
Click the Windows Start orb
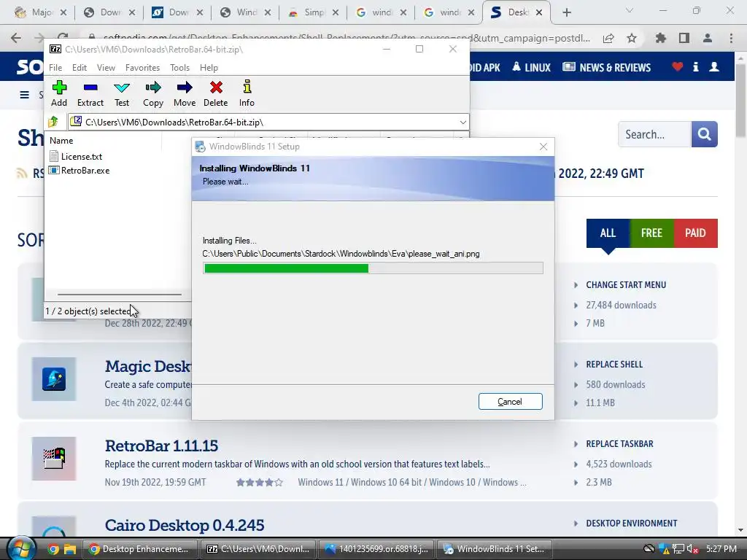pyautogui.click(x=21, y=549)
